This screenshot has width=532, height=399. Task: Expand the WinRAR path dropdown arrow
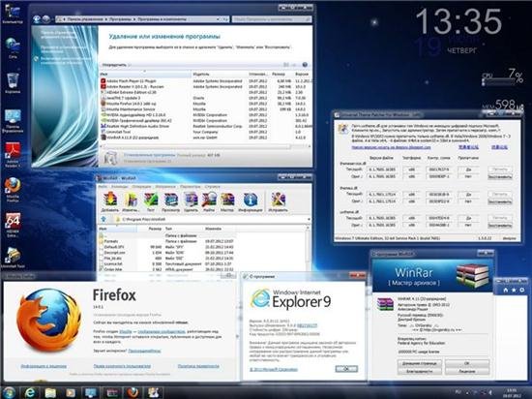click(x=309, y=220)
